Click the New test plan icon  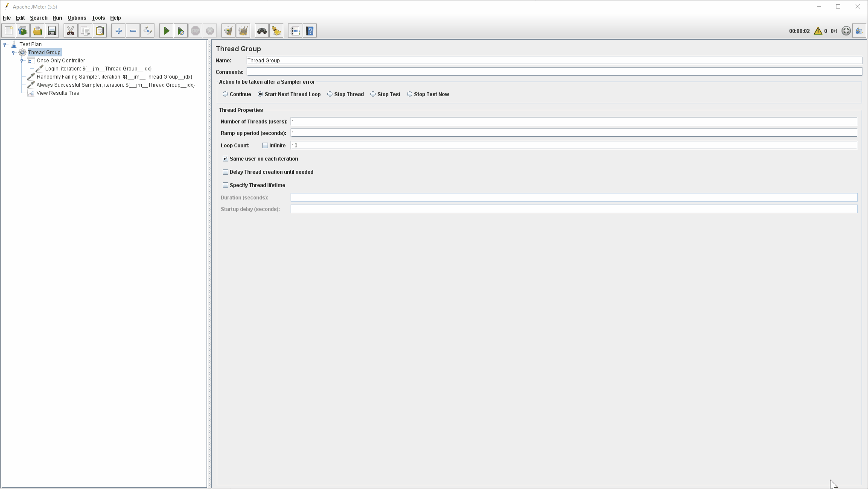[9, 30]
